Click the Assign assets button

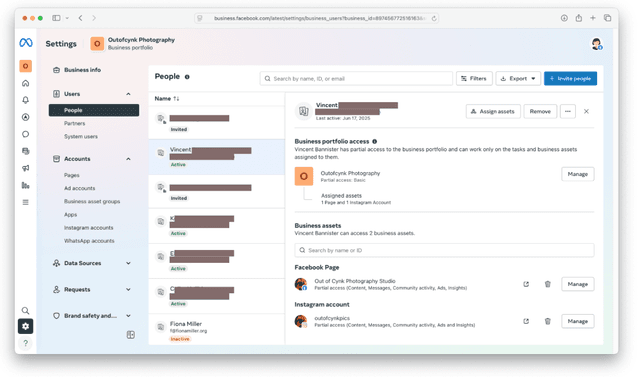click(493, 111)
